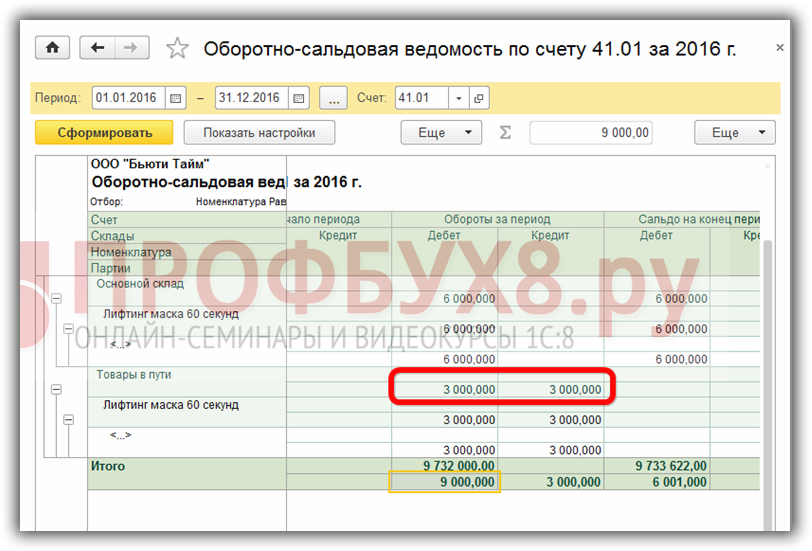Click the Показать настройки button
Viewport: 812px width, 551px height.
tap(259, 132)
